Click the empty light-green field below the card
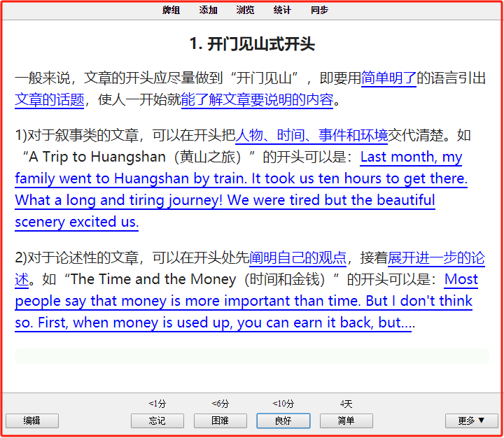The image size is (504, 438). [x=252, y=356]
